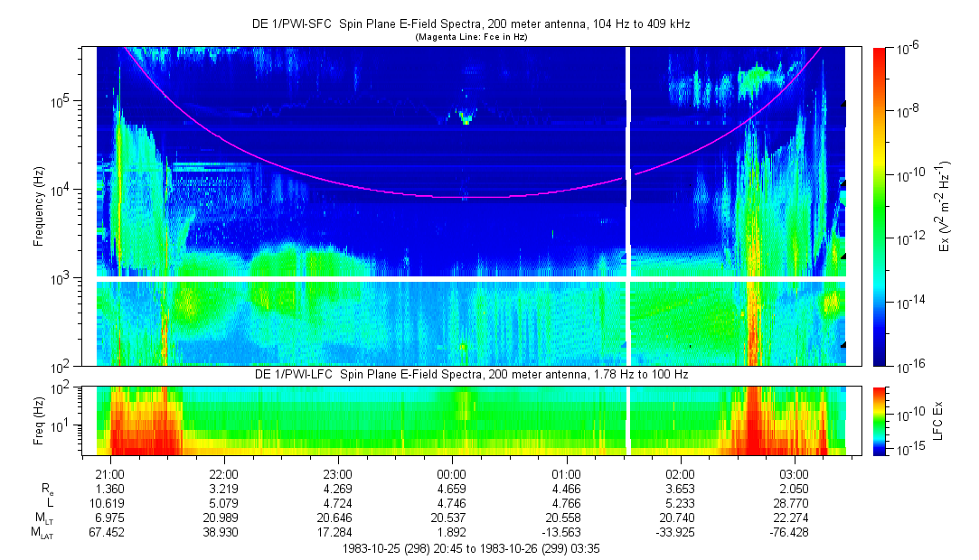Screen dimensions: 979x560
Task: Select the 21:00 time tick label
Action: point(109,475)
